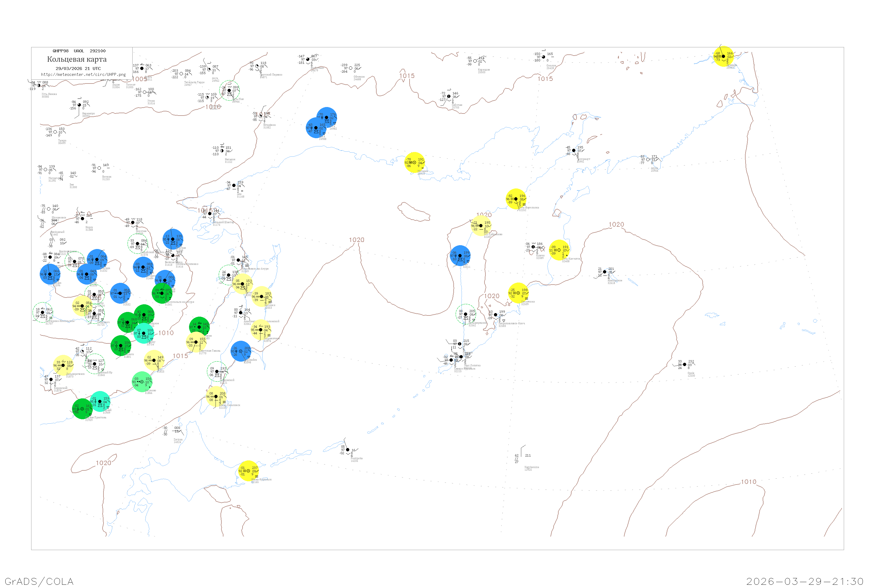Click the Petropavlovsk-Kamchatsky station plot

(496, 315)
